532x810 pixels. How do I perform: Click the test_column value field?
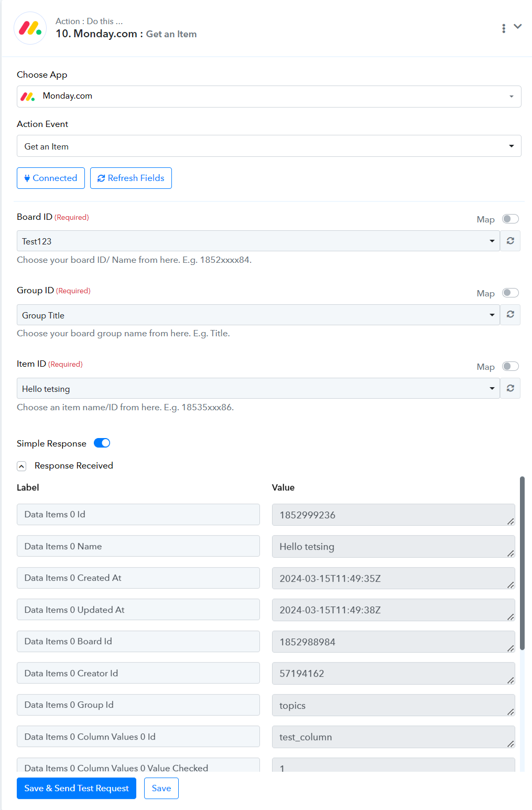[x=394, y=737]
